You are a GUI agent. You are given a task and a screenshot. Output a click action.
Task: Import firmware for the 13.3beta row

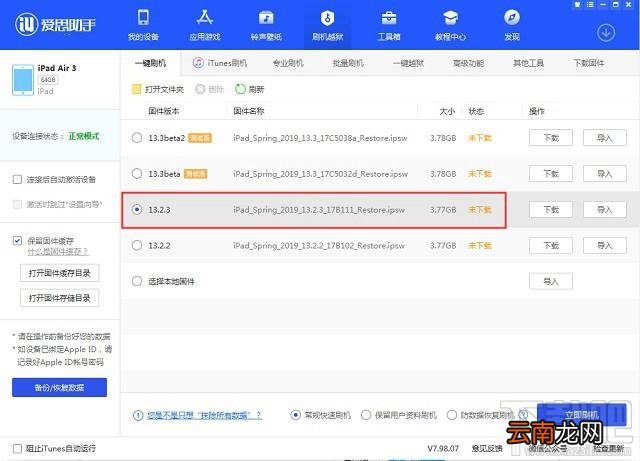604,174
